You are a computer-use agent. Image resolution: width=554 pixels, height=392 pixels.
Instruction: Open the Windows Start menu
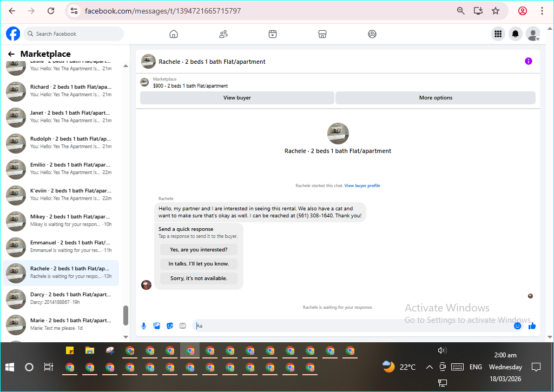click(10, 367)
